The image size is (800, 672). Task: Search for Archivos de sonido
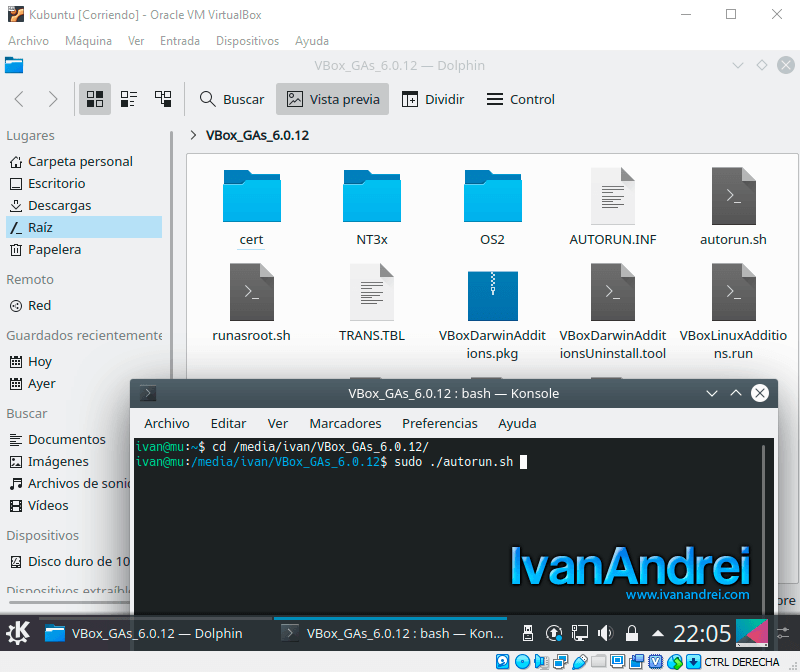point(69,483)
